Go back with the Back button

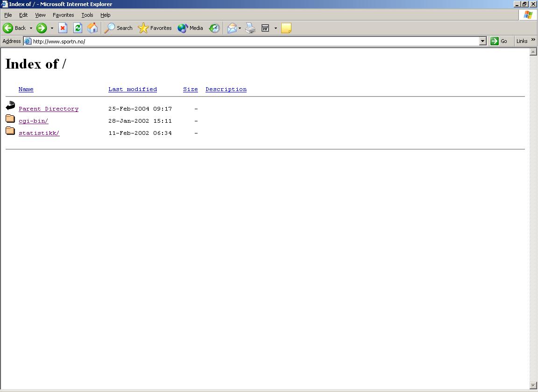14,28
